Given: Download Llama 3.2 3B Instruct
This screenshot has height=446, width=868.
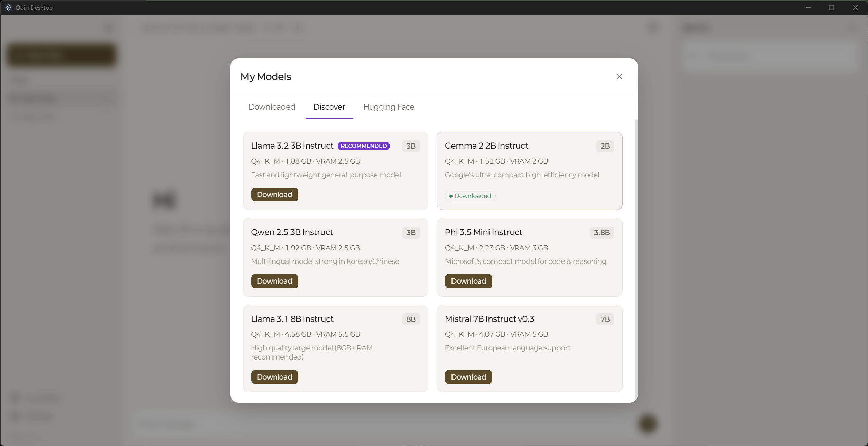Looking at the screenshot, I should click(274, 194).
